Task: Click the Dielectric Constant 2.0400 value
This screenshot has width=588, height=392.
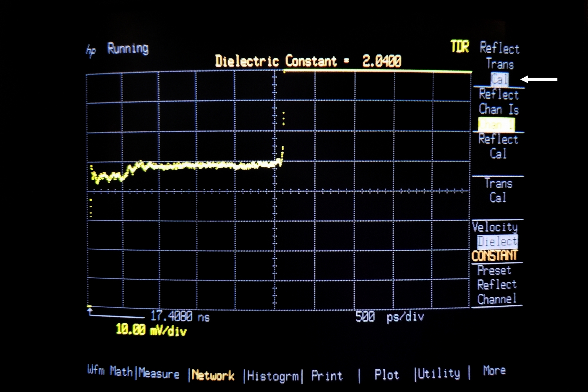Action: 382,61
